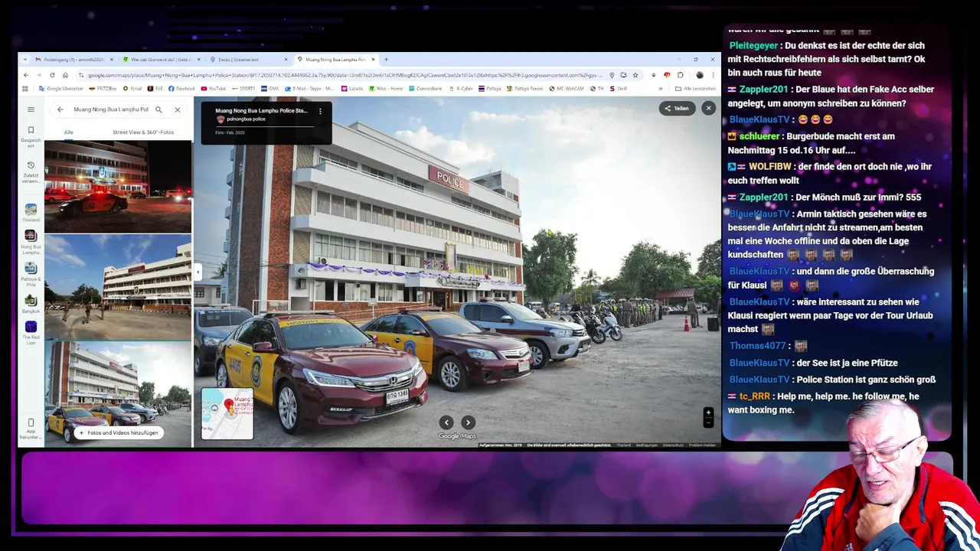The height and width of the screenshot is (551, 980).
Task: Collapse the side panel with arrow handle
Action: (198, 272)
